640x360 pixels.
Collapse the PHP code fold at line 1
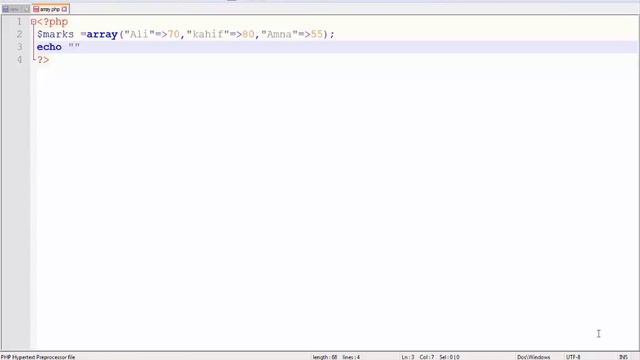[x=33, y=22]
